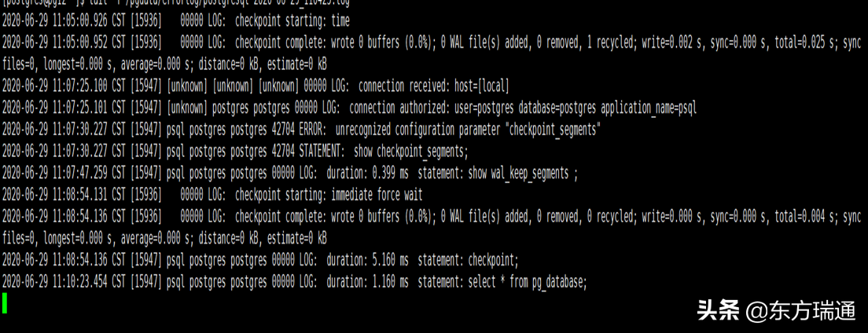The image size is (868, 333).
Task: Click "connection received: host=[local]" message
Action: pos(434,86)
